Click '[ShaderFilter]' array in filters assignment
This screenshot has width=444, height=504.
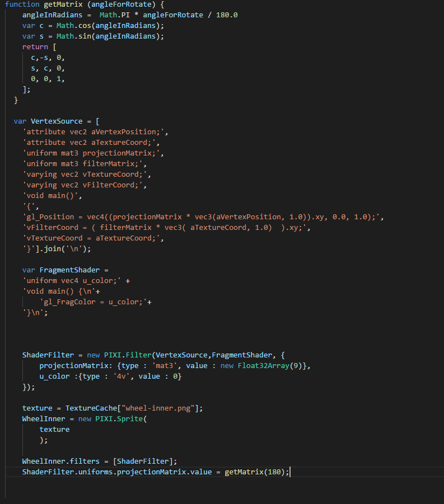[143, 461]
